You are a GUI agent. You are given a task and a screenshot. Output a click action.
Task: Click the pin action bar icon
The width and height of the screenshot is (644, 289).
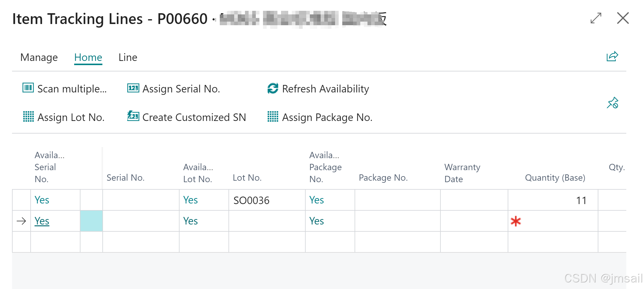point(612,103)
